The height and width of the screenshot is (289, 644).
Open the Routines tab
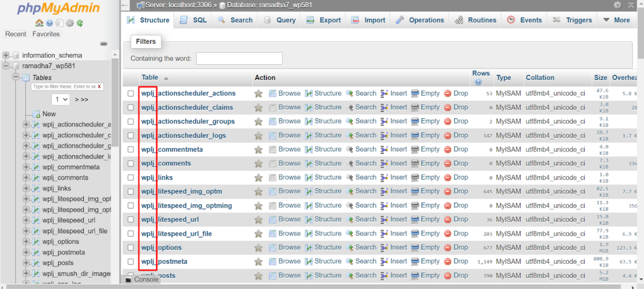[475, 20]
